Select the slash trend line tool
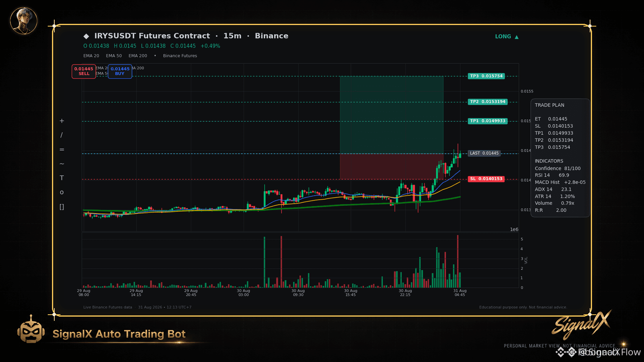 tap(62, 135)
